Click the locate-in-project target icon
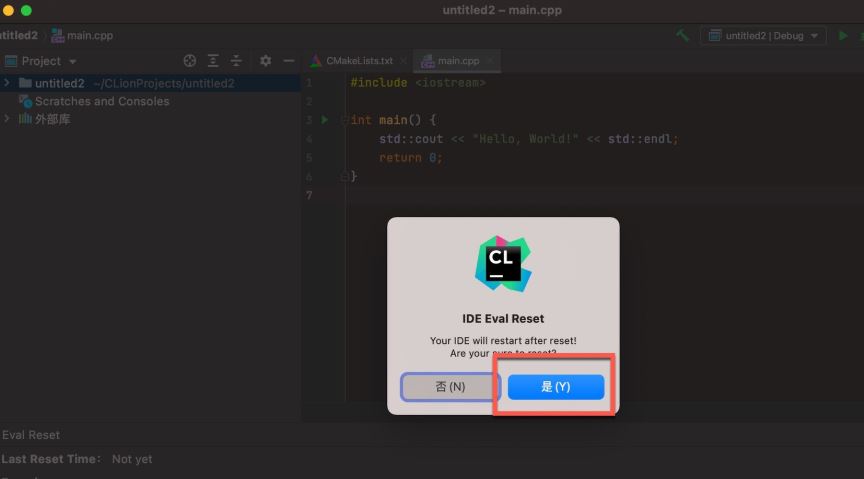The height and width of the screenshot is (479, 864). (190, 61)
